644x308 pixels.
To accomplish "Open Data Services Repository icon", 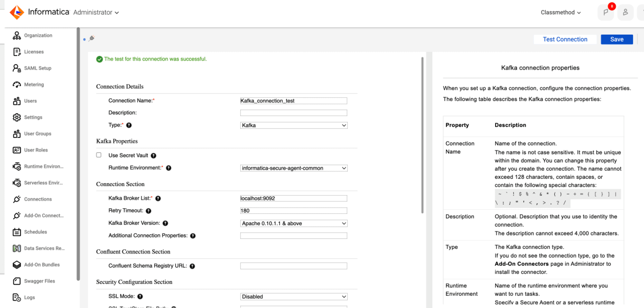I will [x=17, y=248].
